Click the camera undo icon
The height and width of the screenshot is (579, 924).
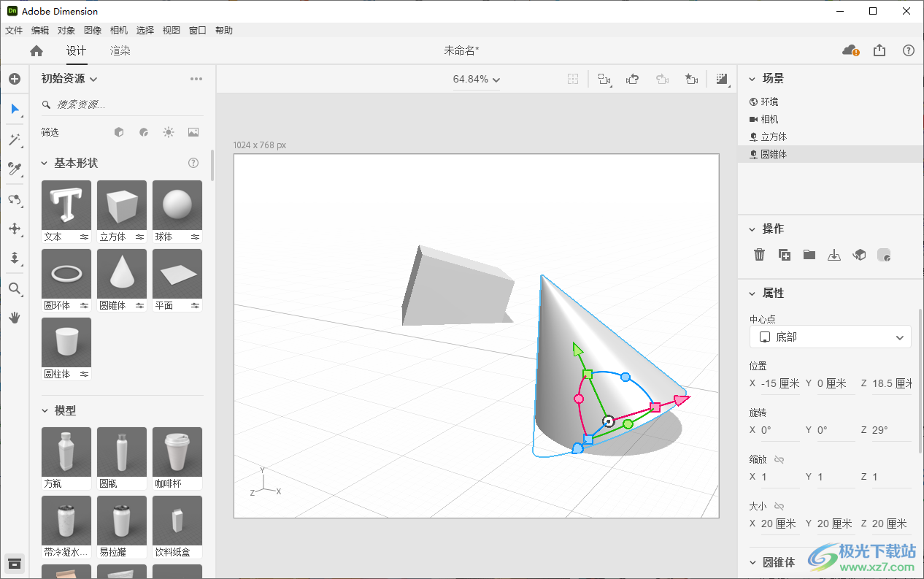point(634,79)
